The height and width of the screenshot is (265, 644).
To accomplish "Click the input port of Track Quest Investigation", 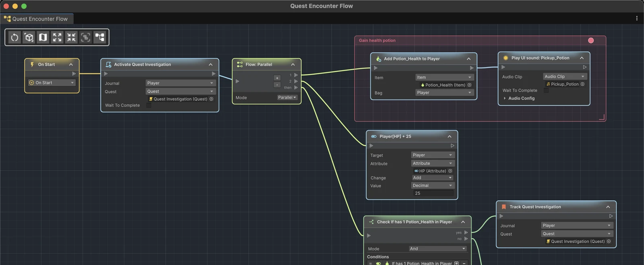I will coord(502,216).
